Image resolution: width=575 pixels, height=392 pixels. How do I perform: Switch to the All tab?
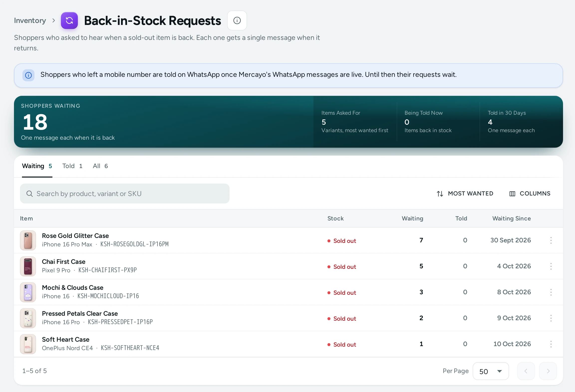pyautogui.click(x=100, y=166)
